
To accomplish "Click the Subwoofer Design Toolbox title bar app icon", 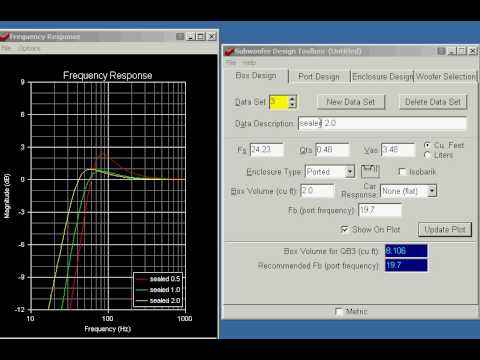I will [x=230, y=51].
